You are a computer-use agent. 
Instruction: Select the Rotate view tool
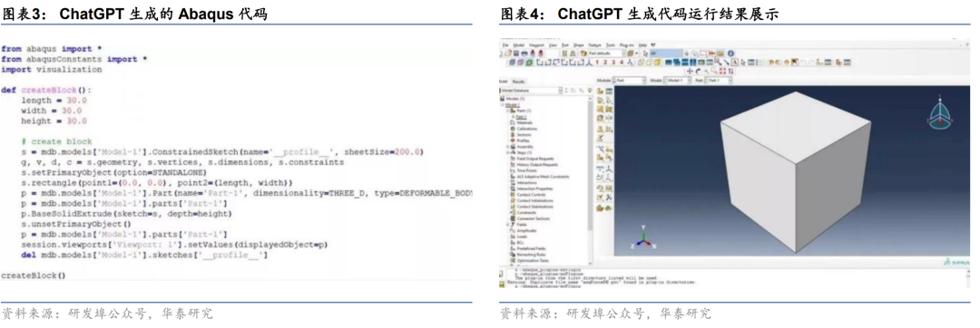point(698,71)
